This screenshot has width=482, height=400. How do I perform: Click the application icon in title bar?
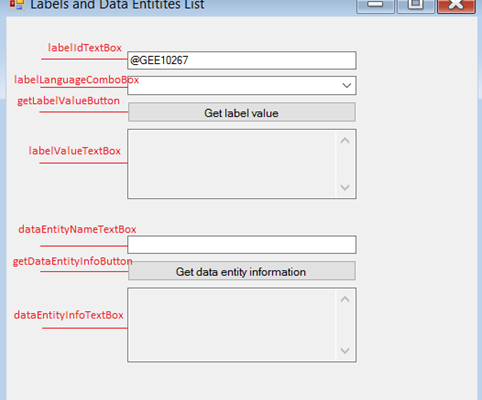[17, 4]
